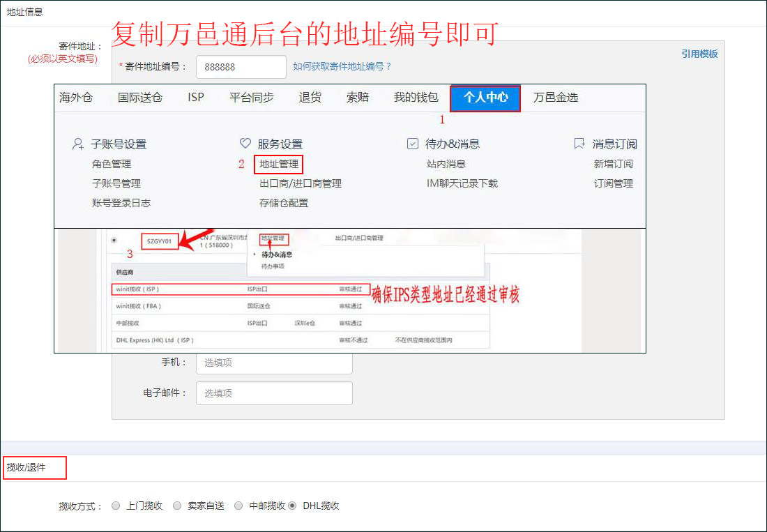Switch to the 索赔 tab
Screen dimensions: 767x532
pos(358,98)
